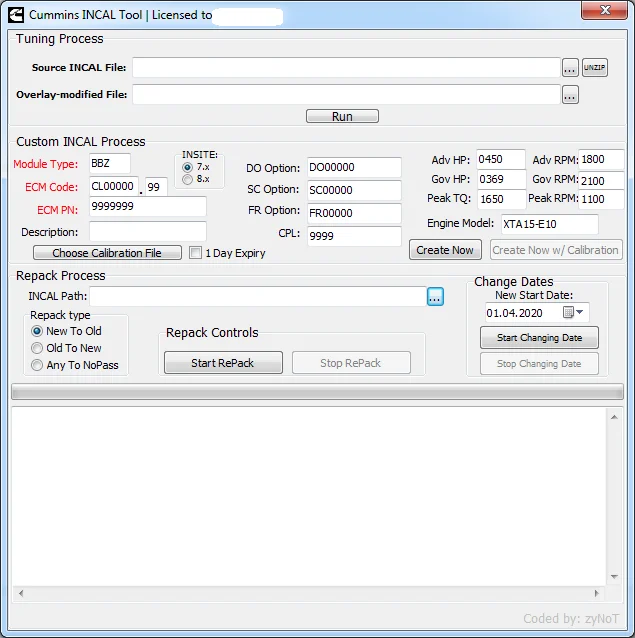Click the UNZIP button
The width and height of the screenshot is (635, 638).
click(x=595, y=68)
